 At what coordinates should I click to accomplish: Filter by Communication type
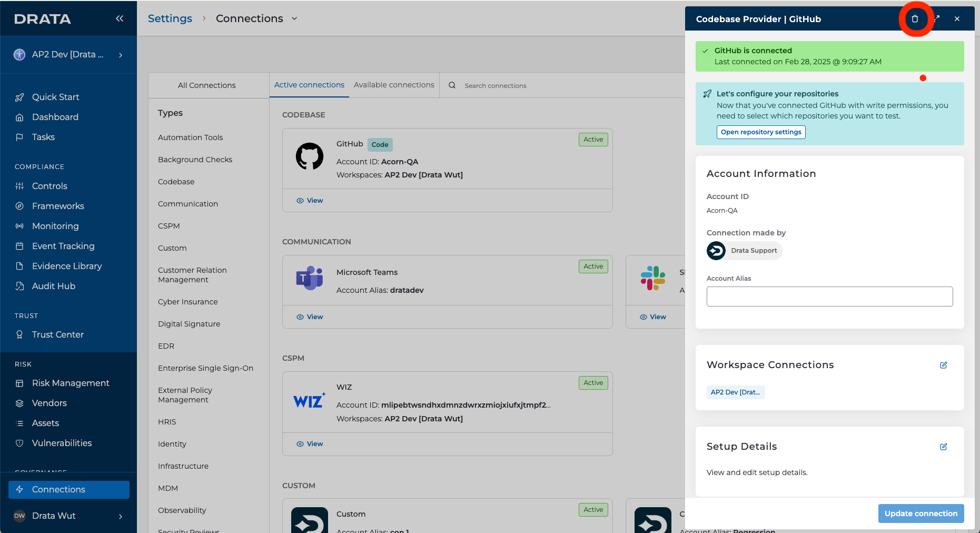click(x=188, y=204)
